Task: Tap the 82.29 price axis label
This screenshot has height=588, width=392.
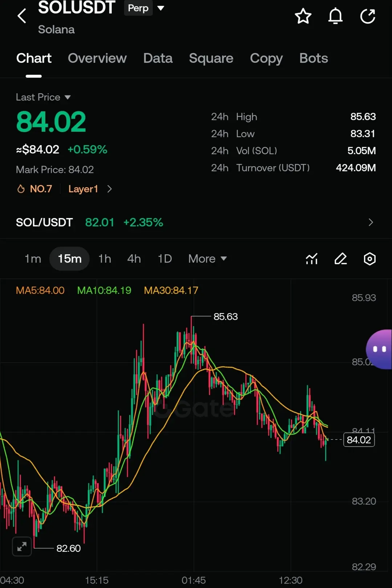Action: [364, 567]
